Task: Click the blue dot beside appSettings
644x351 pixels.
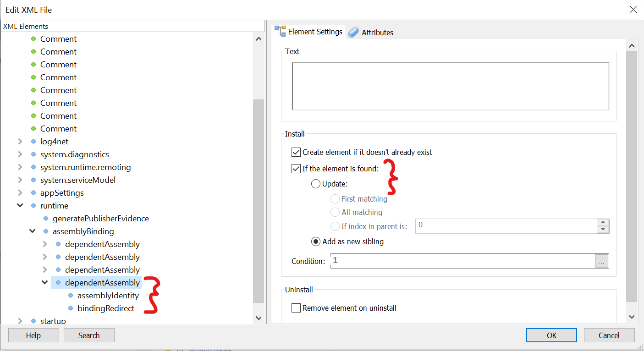Action: point(33,193)
